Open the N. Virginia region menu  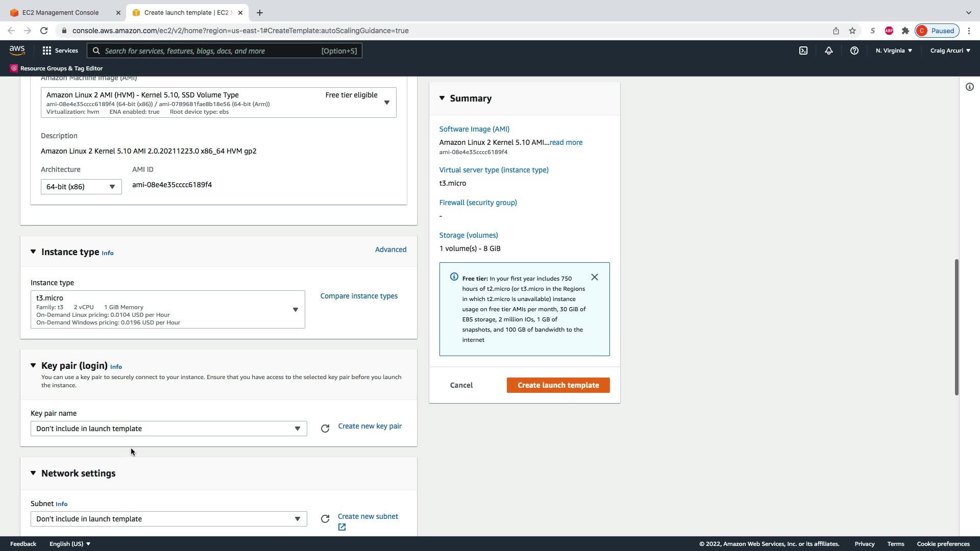click(894, 51)
